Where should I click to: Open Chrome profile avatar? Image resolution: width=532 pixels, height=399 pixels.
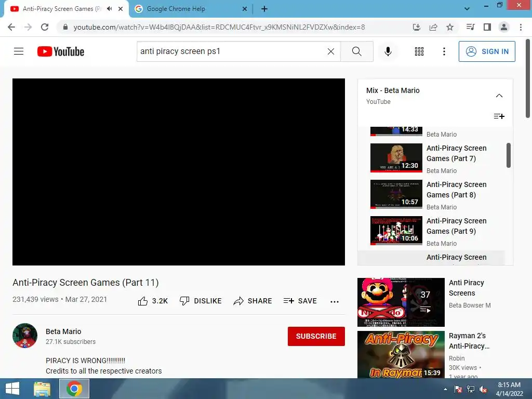tap(504, 27)
